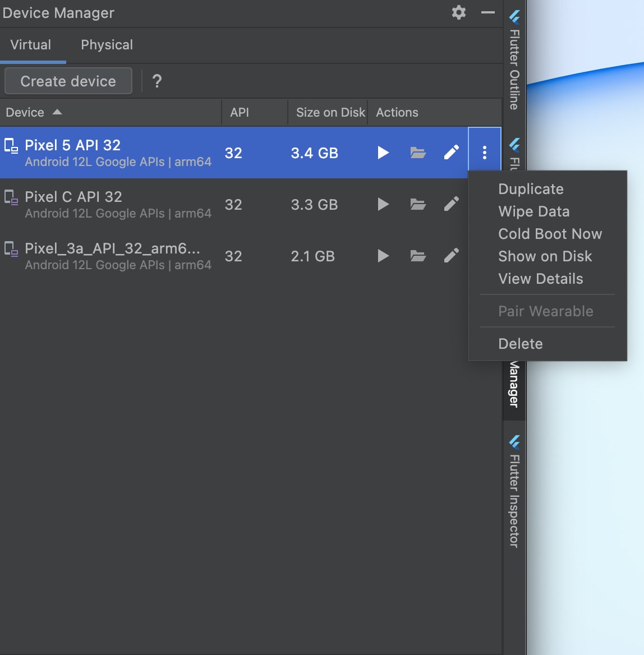
Task: Edit the Pixel C API 32 device
Action: pyautogui.click(x=452, y=204)
